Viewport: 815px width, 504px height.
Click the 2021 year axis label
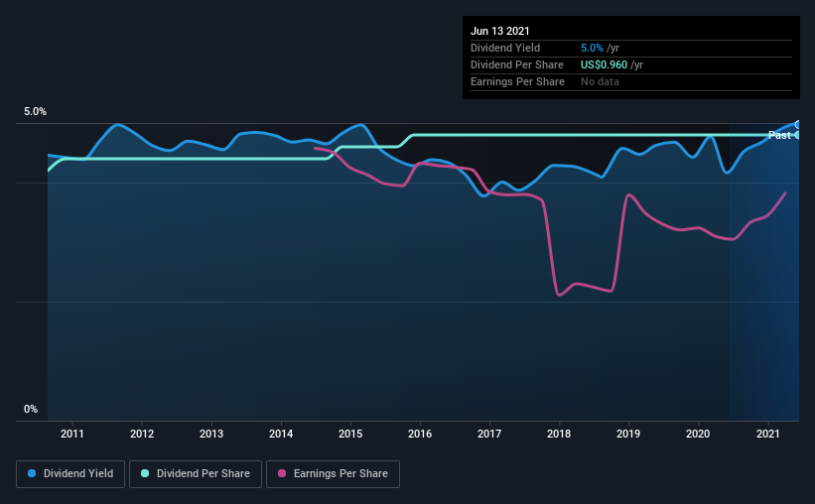(767, 434)
